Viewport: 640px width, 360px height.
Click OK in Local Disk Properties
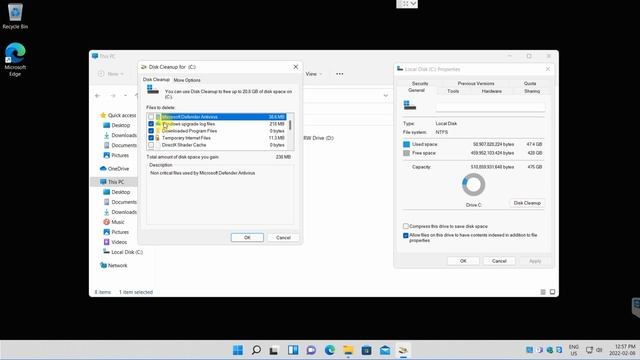coord(463,261)
